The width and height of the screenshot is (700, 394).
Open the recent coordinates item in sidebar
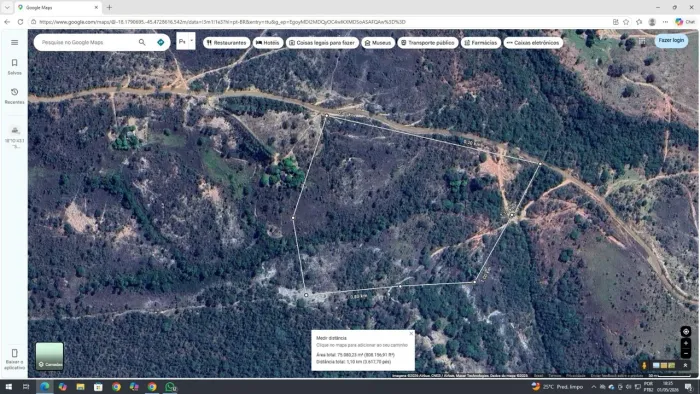pyautogui.click(x=14, y=137)
